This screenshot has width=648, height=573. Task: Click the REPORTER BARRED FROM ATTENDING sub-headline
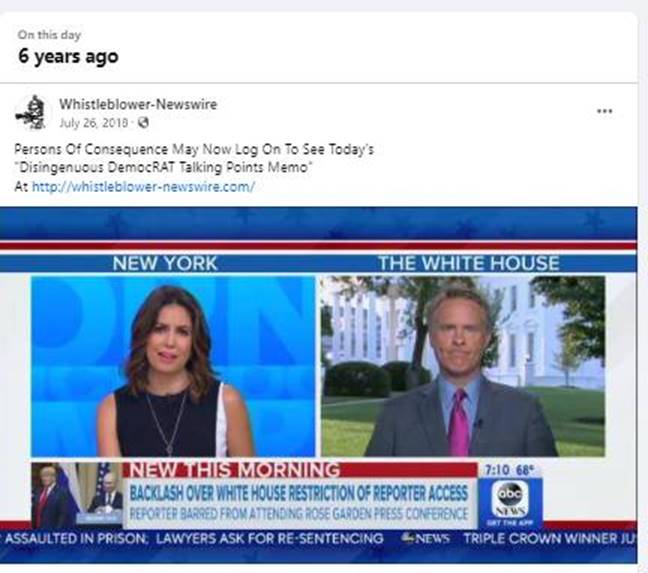pos(300,514)
